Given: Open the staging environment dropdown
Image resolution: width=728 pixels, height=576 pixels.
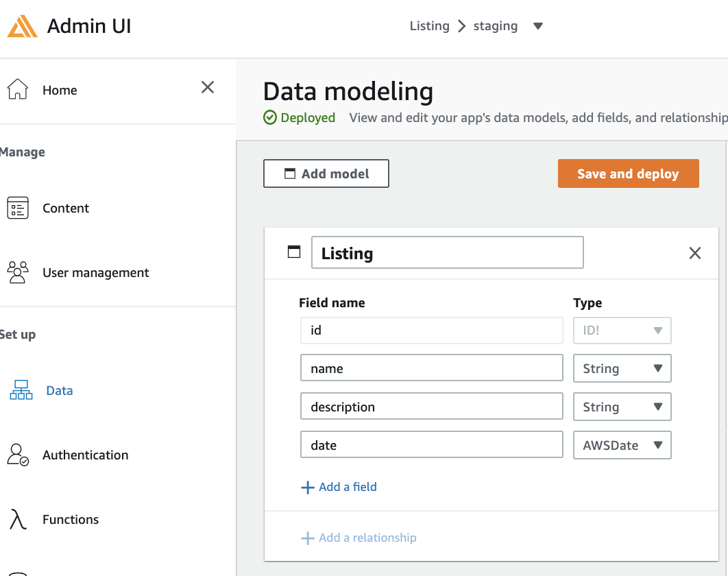Looking at the screenshot, I should pos(538,25).
